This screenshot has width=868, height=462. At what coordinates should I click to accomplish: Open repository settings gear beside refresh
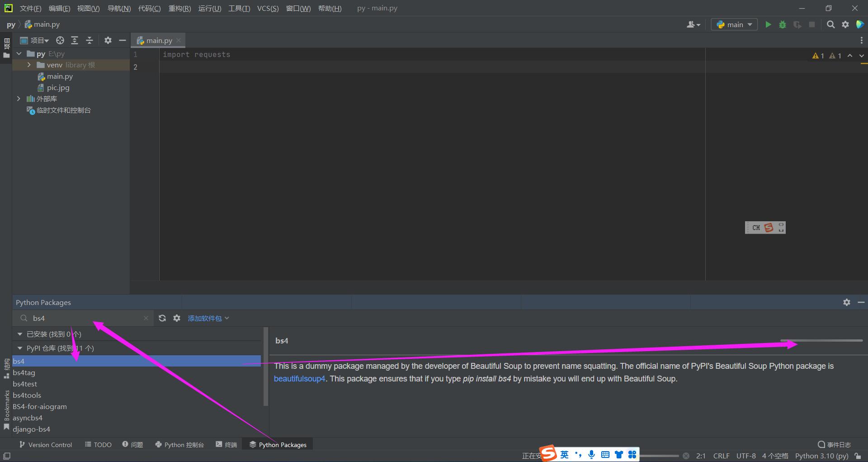coord(177,318)
